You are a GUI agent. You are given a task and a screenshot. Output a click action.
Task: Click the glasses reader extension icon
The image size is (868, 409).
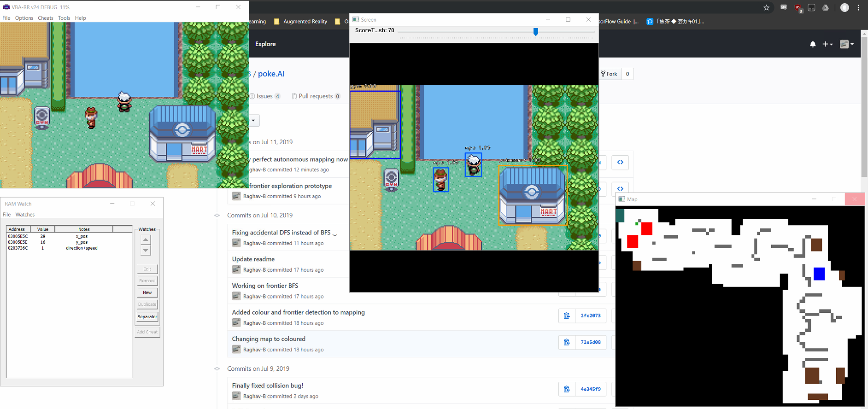(812, 7)
